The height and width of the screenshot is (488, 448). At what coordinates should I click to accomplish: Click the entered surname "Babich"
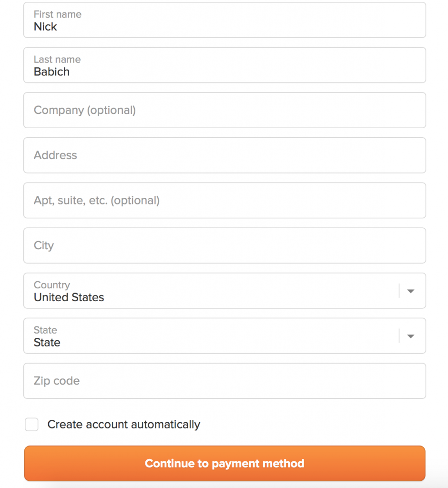point(51,72)
